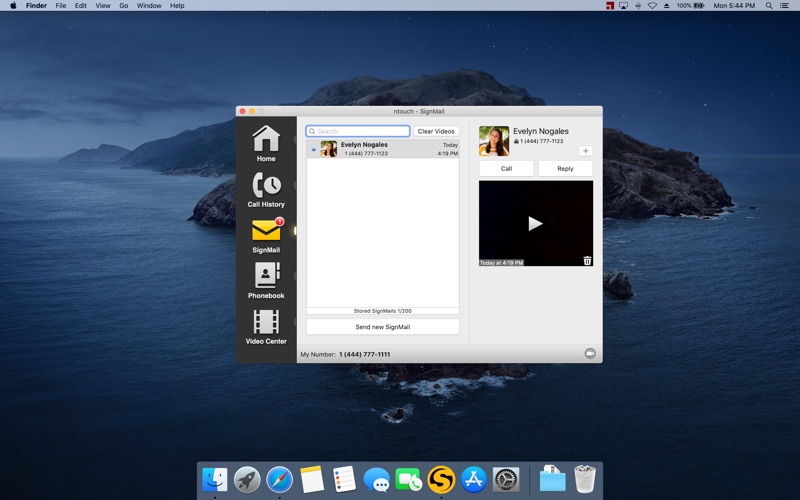Select the SignMail envelope icon
800x500 pixels.
266,232
